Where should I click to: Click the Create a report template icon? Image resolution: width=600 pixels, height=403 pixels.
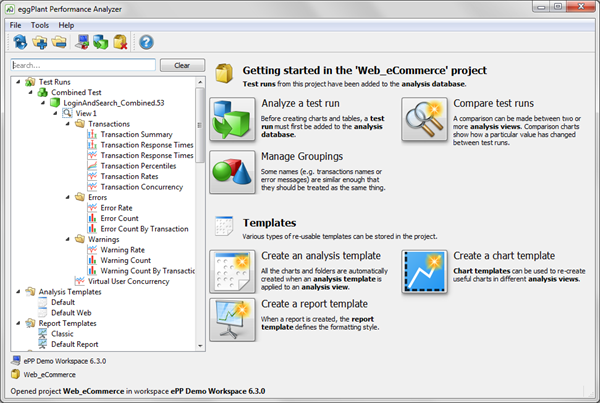[232, 320]
